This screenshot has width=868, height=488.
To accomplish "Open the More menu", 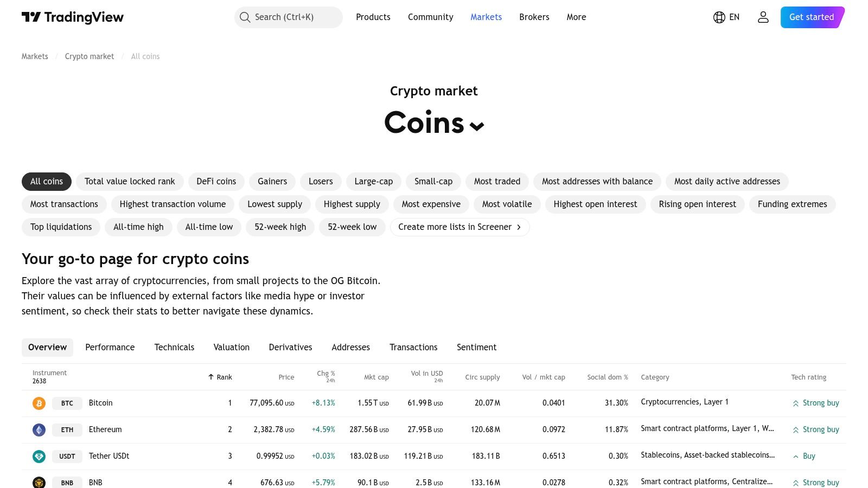I will click(x=577, y=17).
